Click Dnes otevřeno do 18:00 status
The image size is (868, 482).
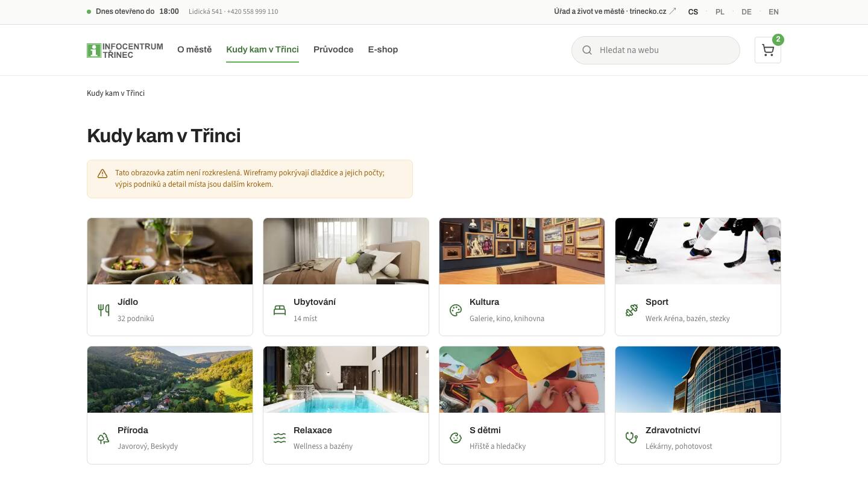[x=133, y=11]
